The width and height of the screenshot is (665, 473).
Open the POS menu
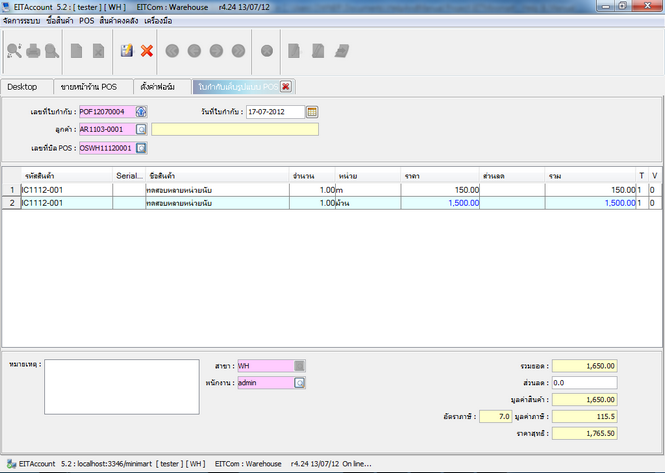(x=87, y=20)
